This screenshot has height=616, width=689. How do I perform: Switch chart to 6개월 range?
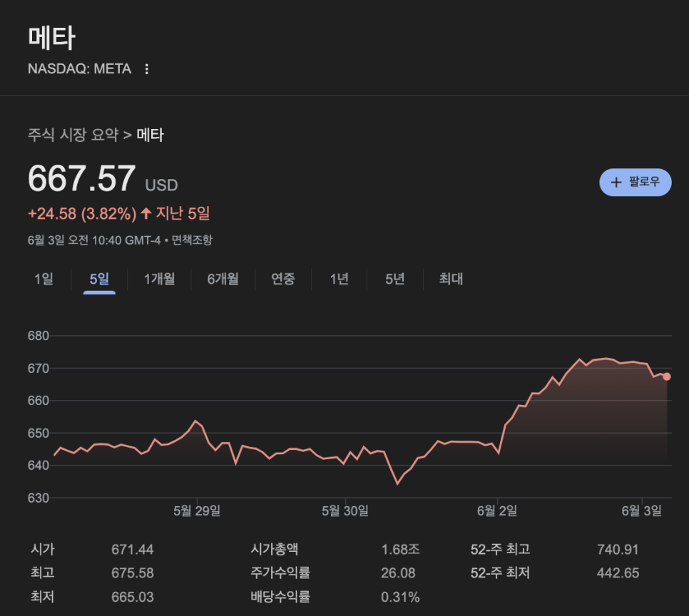[x=223, y=279]
